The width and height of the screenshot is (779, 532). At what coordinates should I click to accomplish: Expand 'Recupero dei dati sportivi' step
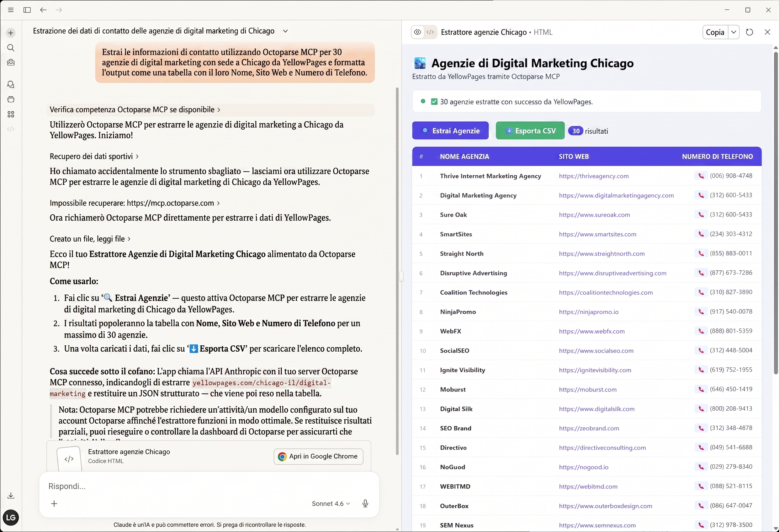pyautogui.click(x=94, y=156)
